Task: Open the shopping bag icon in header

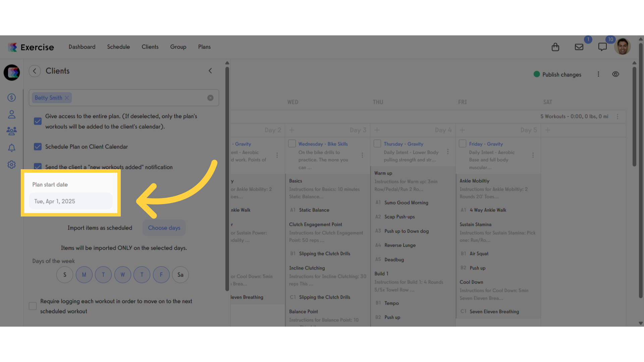Action: click(555, 47)
